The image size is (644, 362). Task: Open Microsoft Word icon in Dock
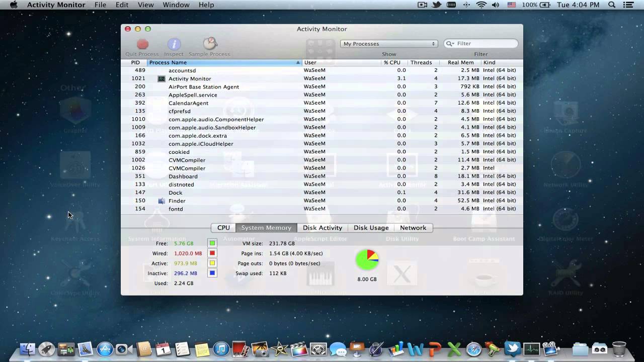[416, 349]
